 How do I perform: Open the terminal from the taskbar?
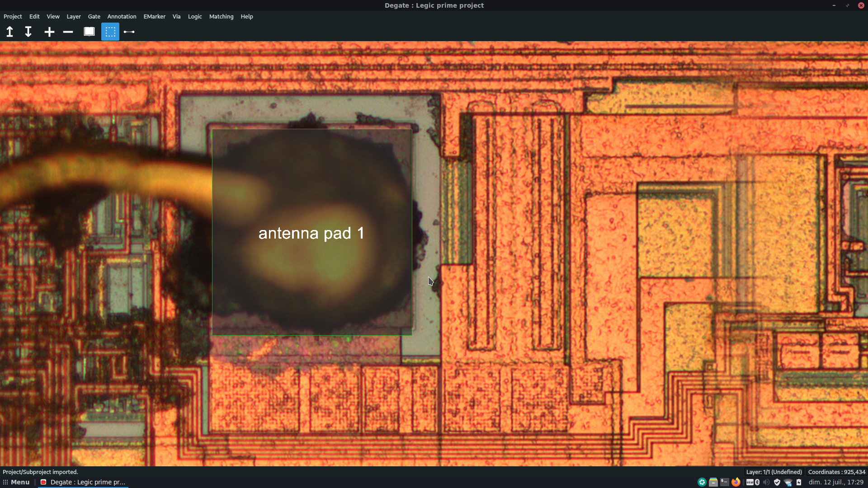click(724, 482)
